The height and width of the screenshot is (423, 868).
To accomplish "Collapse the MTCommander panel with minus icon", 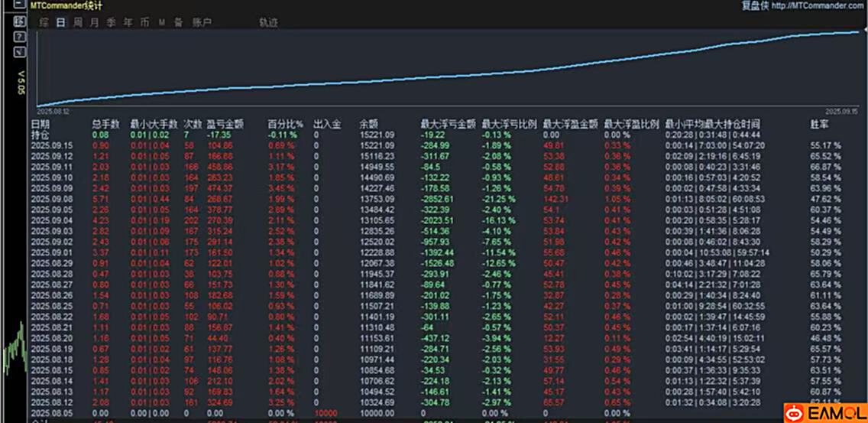I will (x=19, y=5).
